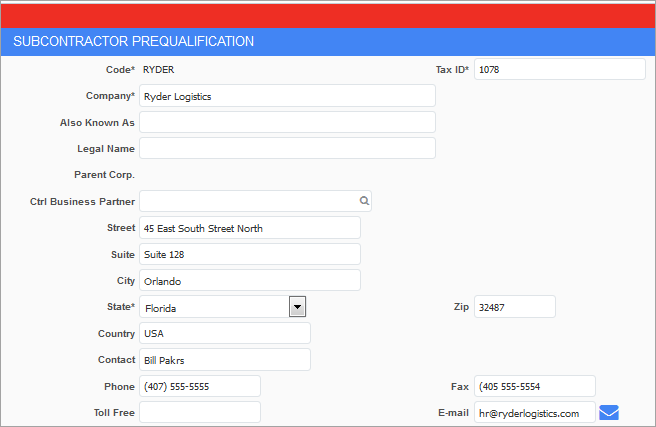
Task: Click the Country field showing USA
Action: 225,333
